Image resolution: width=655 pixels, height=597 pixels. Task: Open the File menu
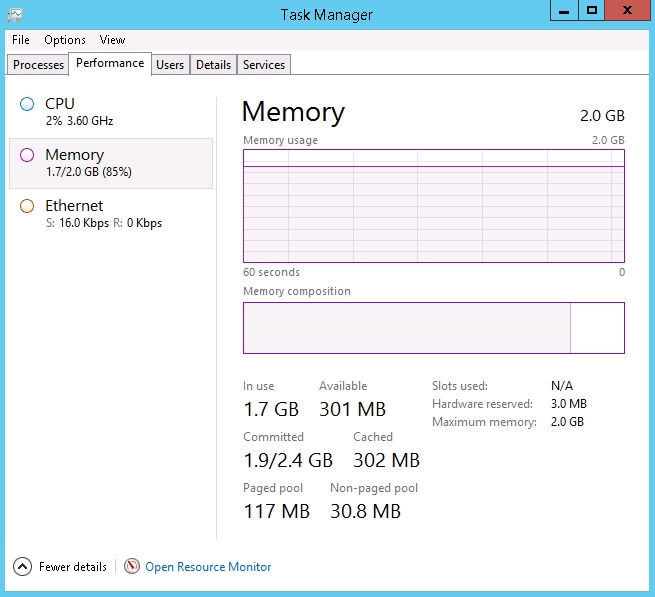tap(20, 40)
